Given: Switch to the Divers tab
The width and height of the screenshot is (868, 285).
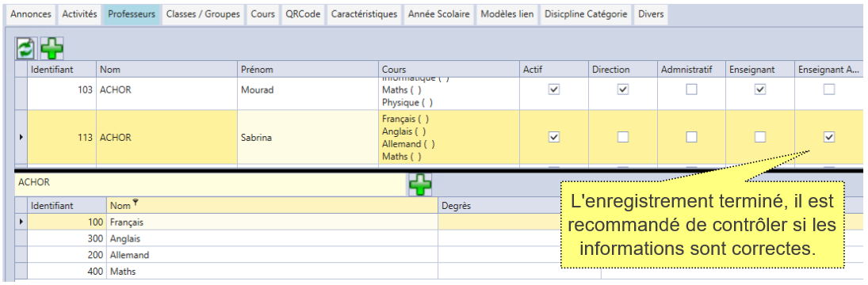Looking at the screenshot, I should [651, 14].
